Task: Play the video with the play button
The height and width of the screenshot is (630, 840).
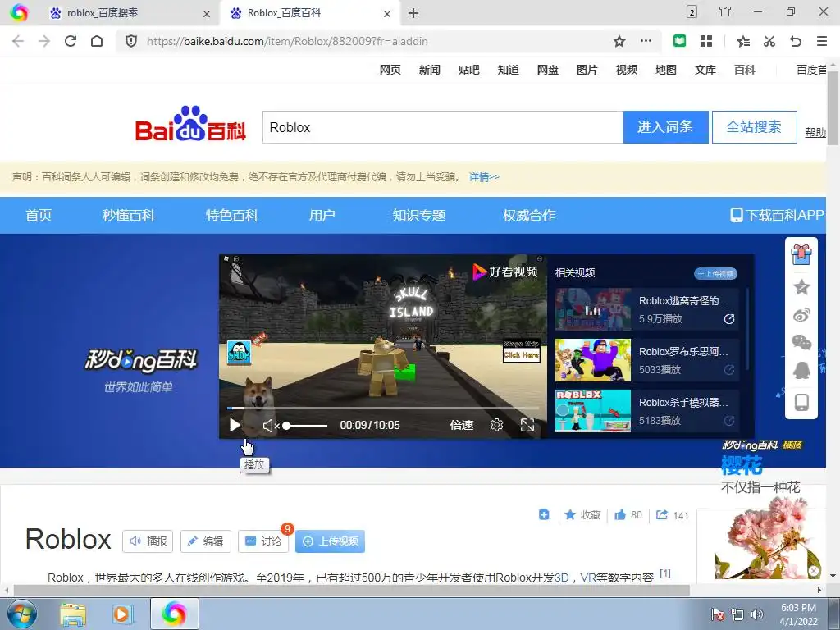Action: (x=235, y=426)
